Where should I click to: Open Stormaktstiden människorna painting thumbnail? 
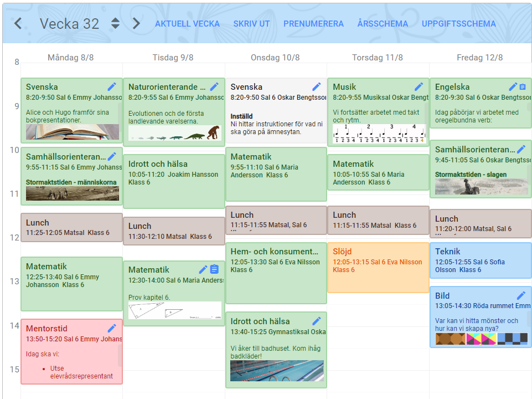[73, 193]
